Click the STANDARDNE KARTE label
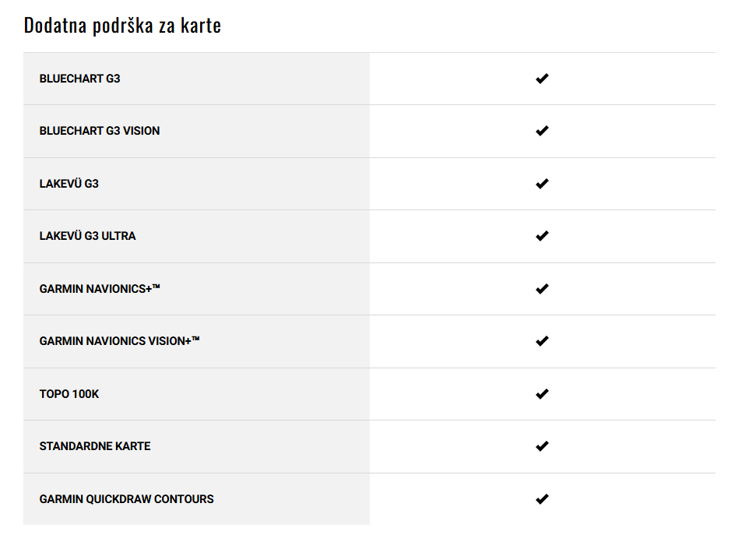756x542 pixels. click(95, 446)
